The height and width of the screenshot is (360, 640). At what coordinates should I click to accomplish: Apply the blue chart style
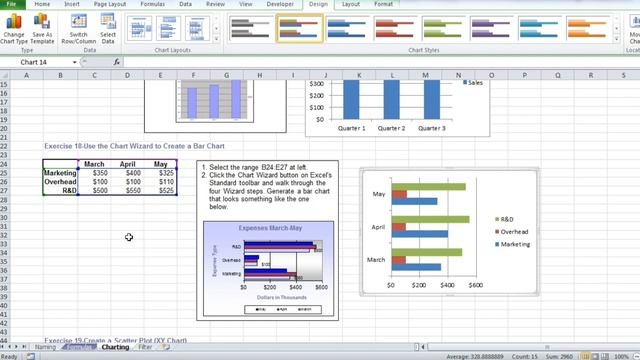click(347, 28)
